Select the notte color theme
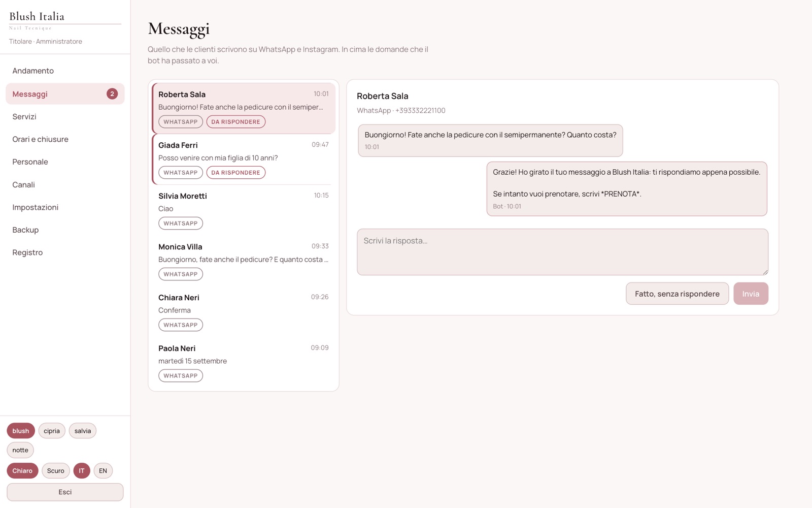 tap(20, 450)
